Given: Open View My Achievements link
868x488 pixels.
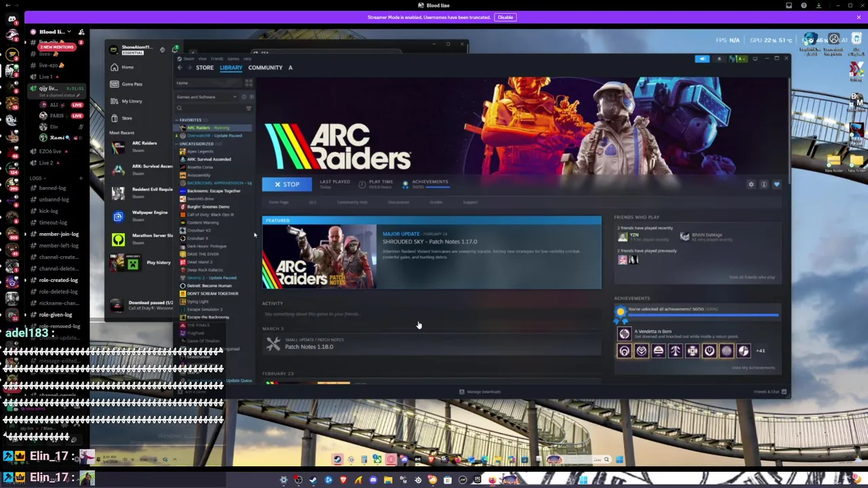Looking at the screenshot, I should coord(753,368).
